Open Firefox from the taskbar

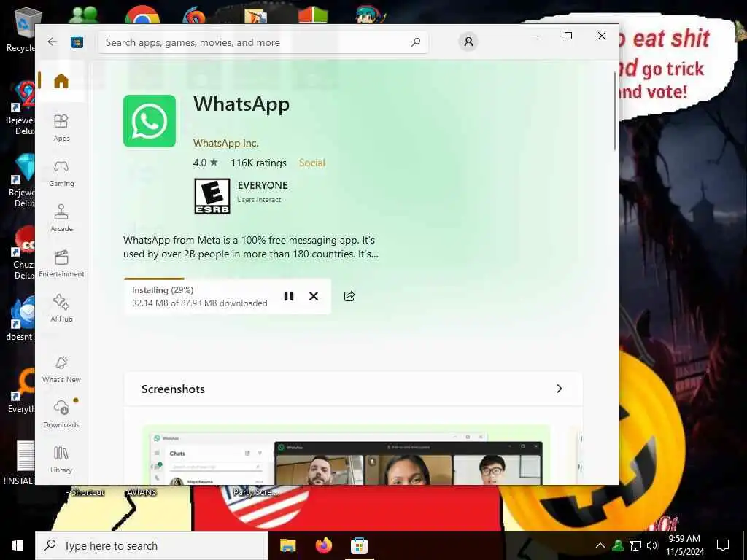tap(323, 545)
